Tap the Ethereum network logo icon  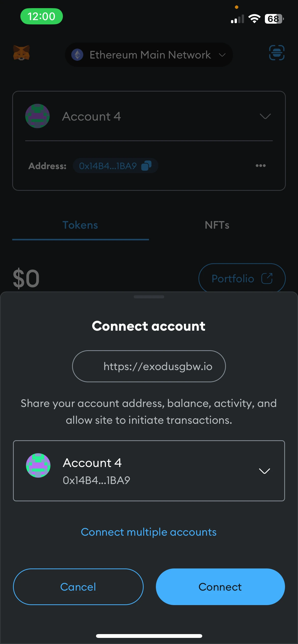coord(77,55)
